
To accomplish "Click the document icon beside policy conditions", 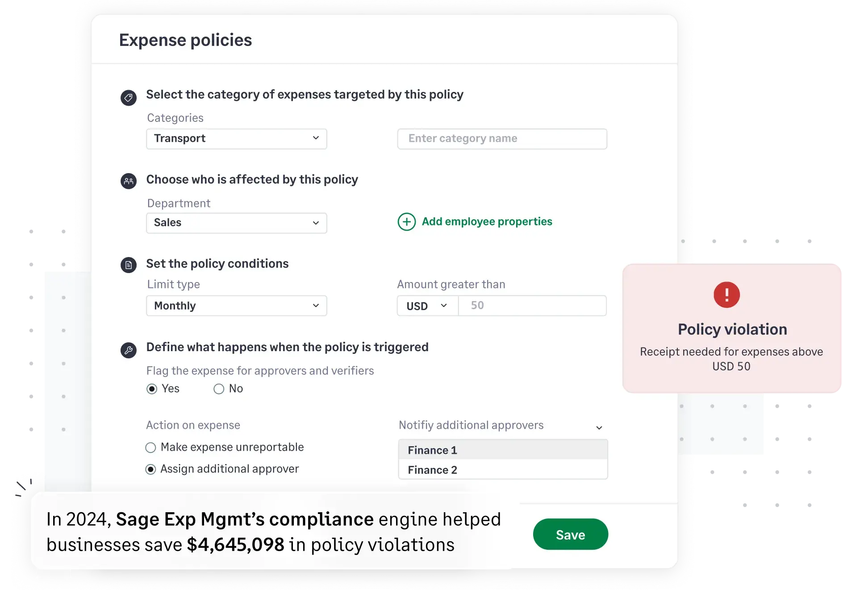I will 129,265.
